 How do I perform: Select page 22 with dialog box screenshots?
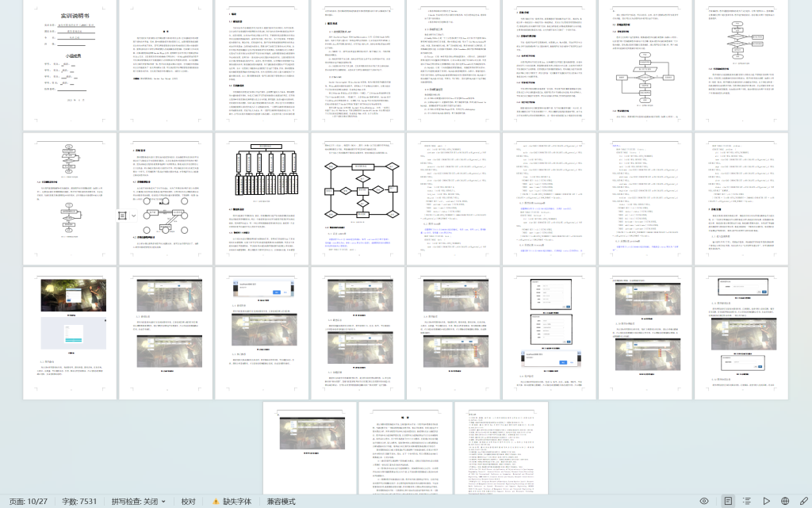coord(550,333)
